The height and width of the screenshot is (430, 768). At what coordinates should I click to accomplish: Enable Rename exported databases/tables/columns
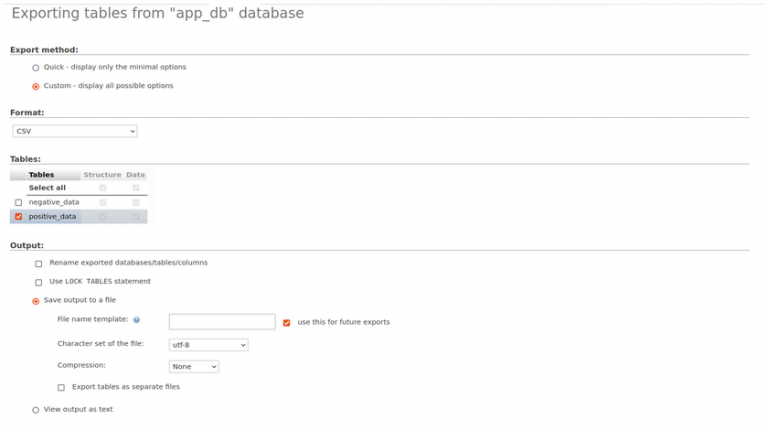[x=39, y=263]
